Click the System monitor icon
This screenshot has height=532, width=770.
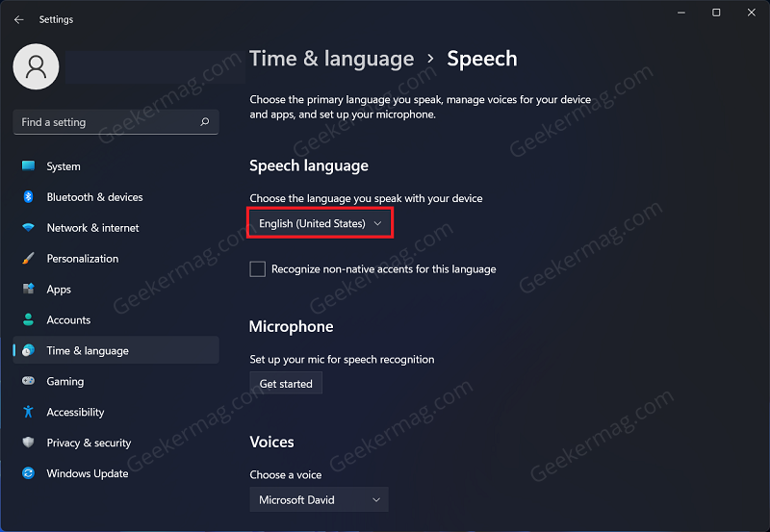(x=29, y=165)
